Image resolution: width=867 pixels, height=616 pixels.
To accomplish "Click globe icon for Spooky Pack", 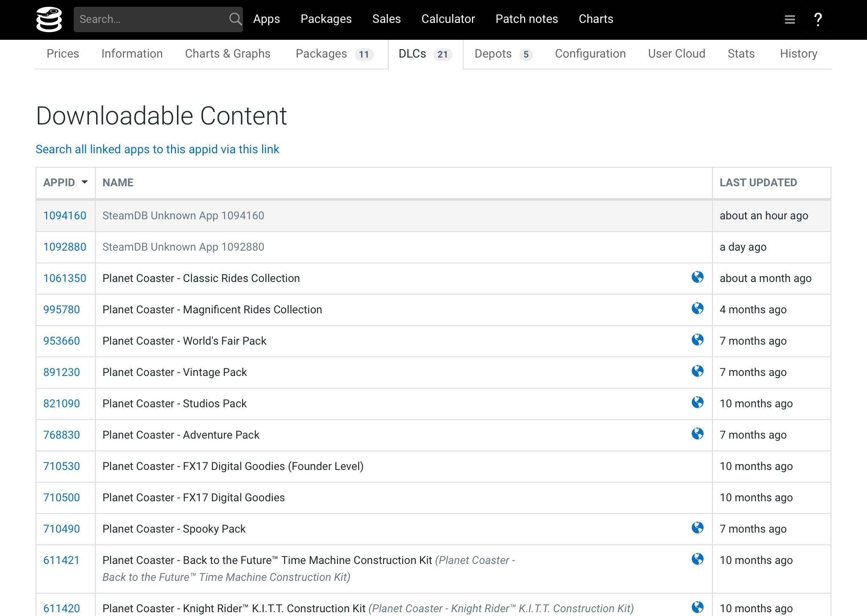I will tap(697, 528).
